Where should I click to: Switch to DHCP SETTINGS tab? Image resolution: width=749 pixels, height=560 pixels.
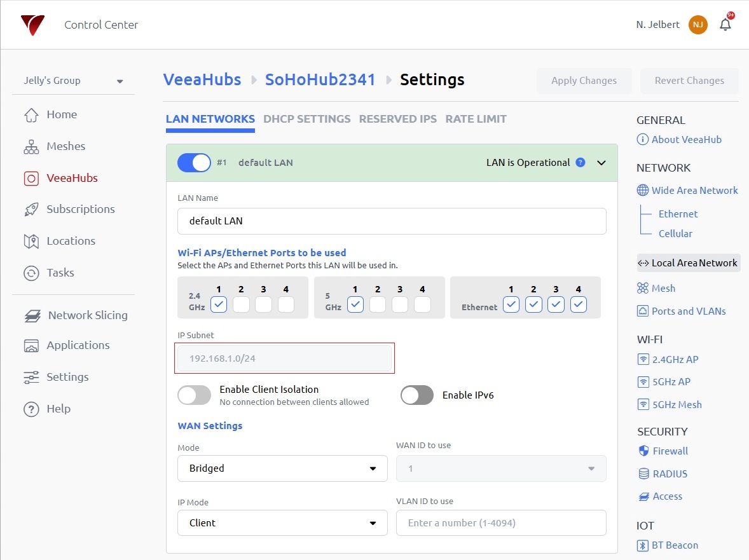pyautogui.click(x=306, y=119)
